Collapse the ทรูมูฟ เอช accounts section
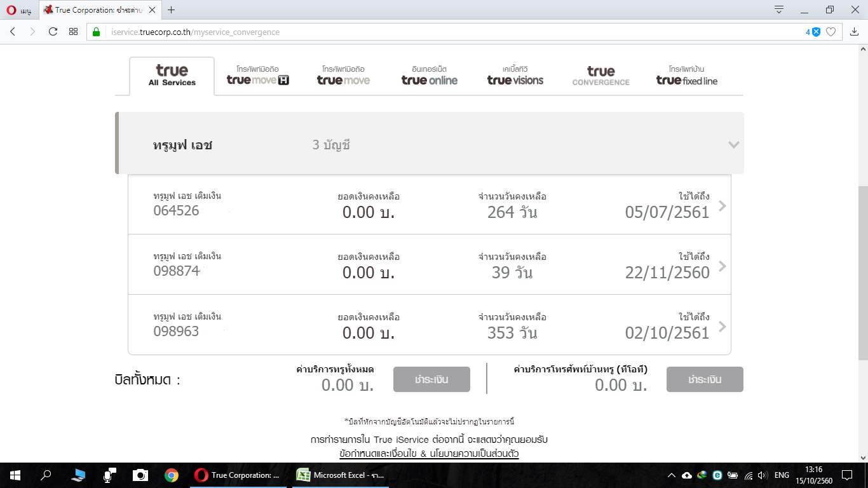868x488 pixels. 734,145
